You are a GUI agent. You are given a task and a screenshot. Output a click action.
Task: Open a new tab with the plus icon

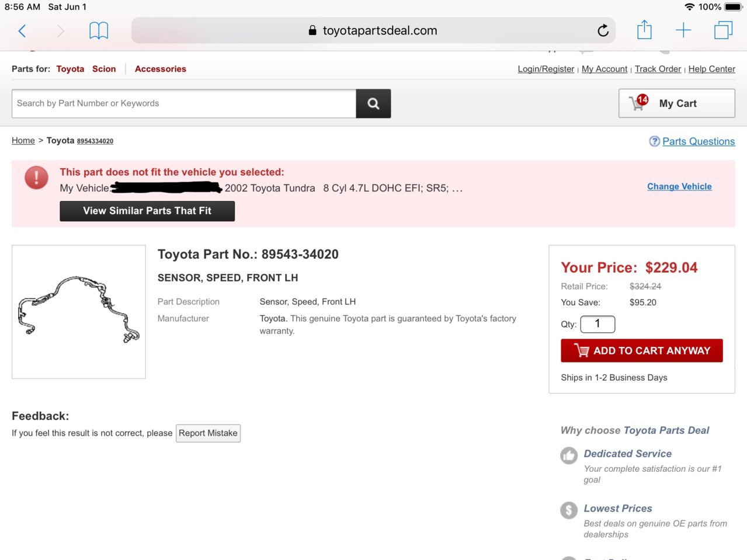[683, 30]
